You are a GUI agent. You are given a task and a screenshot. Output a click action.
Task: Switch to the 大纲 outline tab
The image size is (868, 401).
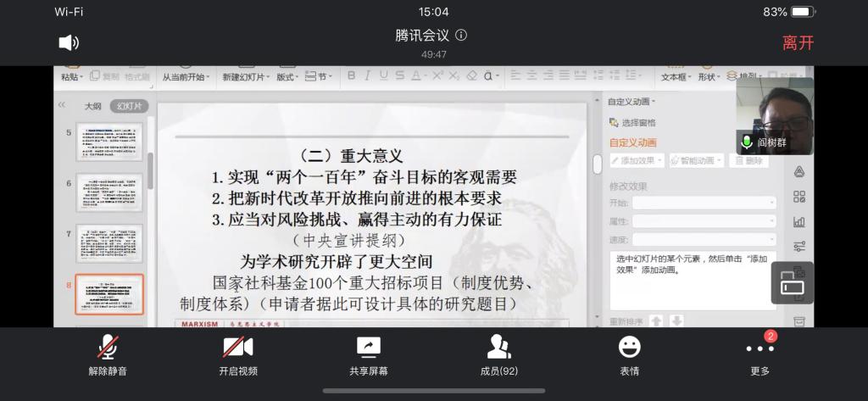(92, 106)
